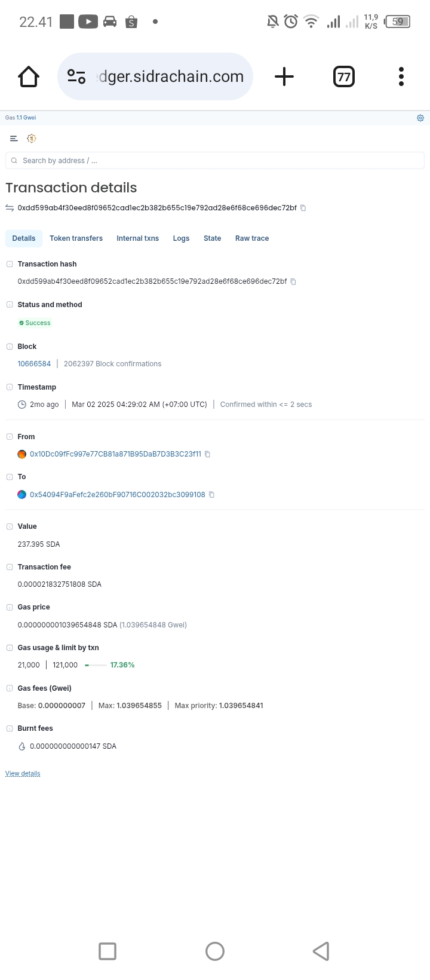The image size is (430, 980).
Task: Click the Sidra chain logo
Action: point(32,139)
